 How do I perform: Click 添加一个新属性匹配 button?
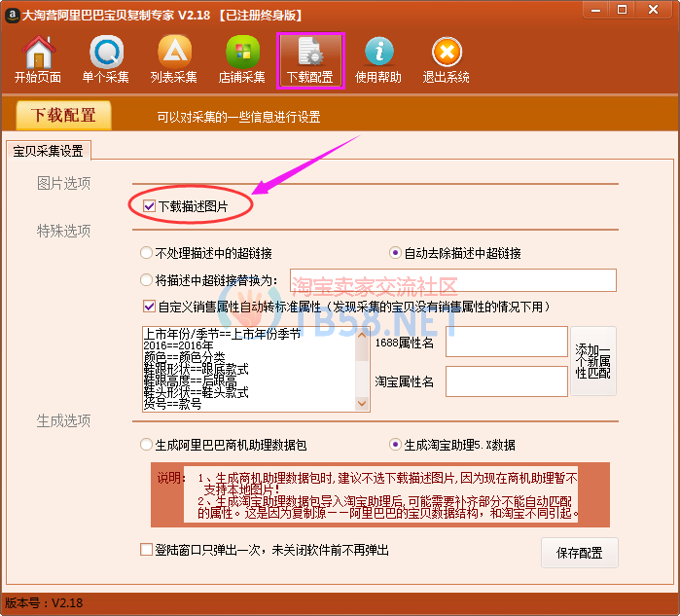click(592, 361)
